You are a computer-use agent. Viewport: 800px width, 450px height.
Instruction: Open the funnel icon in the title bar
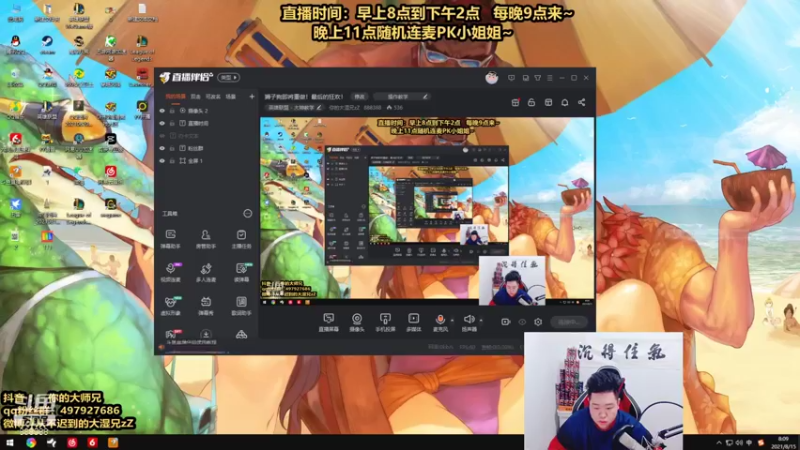[537, 78]
